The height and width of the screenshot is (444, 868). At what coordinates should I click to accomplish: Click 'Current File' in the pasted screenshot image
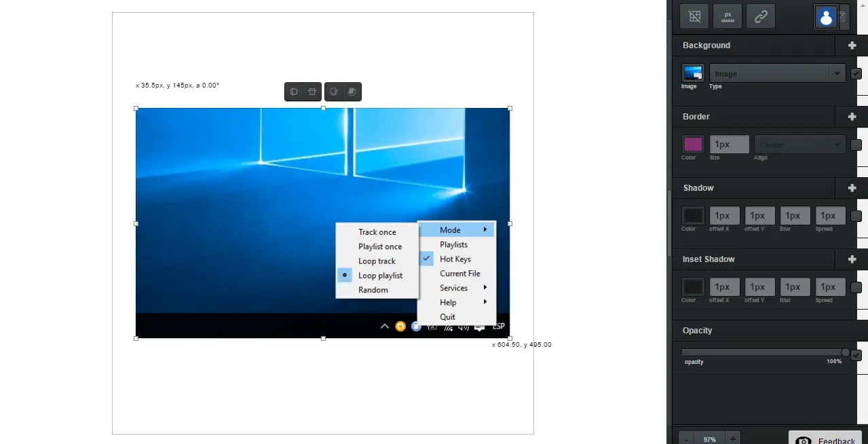click(x=460, y=274)
